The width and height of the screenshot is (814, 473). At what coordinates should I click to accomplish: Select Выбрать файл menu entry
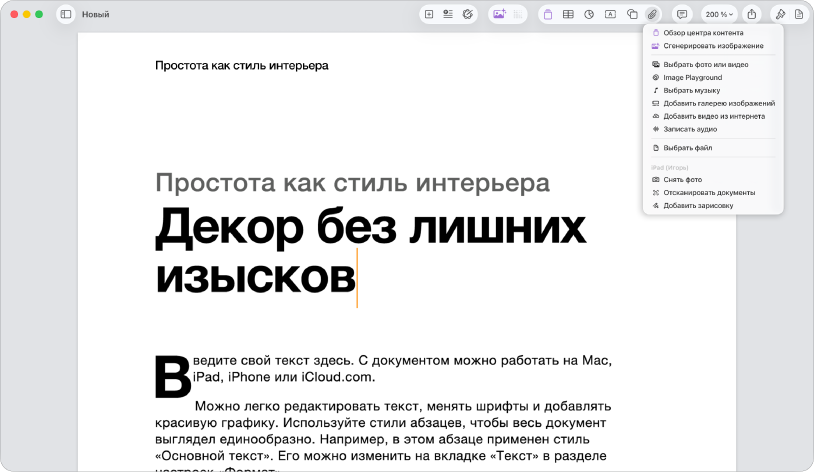click(x=713, y=148)
